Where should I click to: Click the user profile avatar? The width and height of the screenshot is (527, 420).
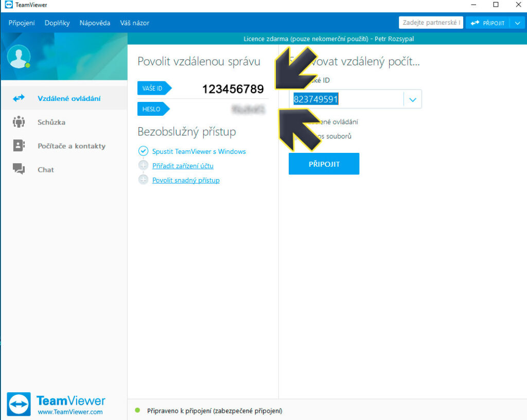coord(19,57)
